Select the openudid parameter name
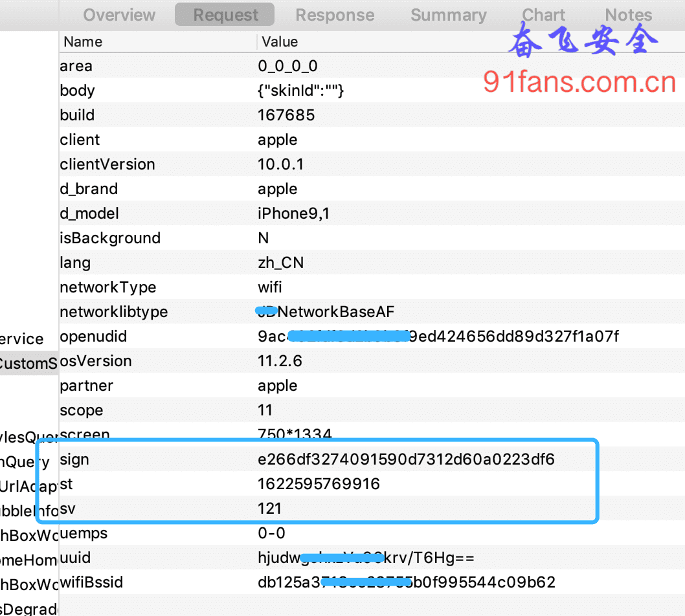The image size is (685, 616). (93, 336)
